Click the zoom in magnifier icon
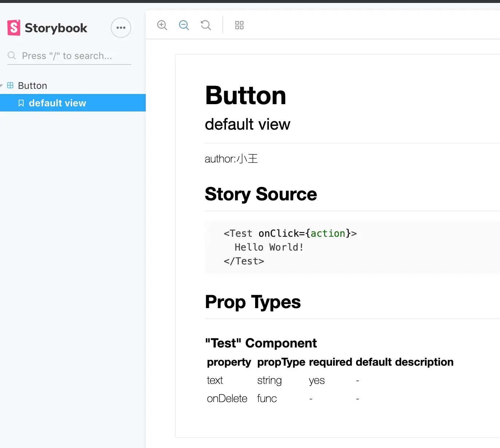Viewport: 500px width, 448px height. pos(162,25)
